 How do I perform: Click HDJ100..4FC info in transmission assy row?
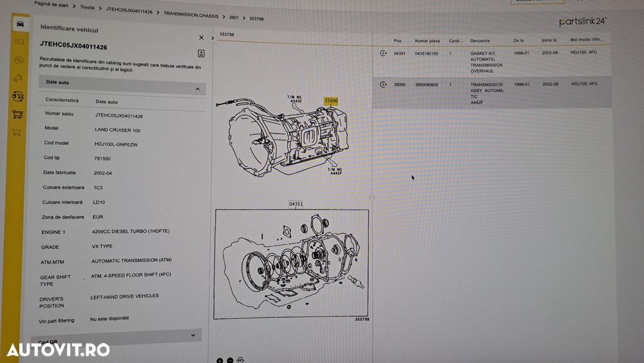(x=584, y=83)
